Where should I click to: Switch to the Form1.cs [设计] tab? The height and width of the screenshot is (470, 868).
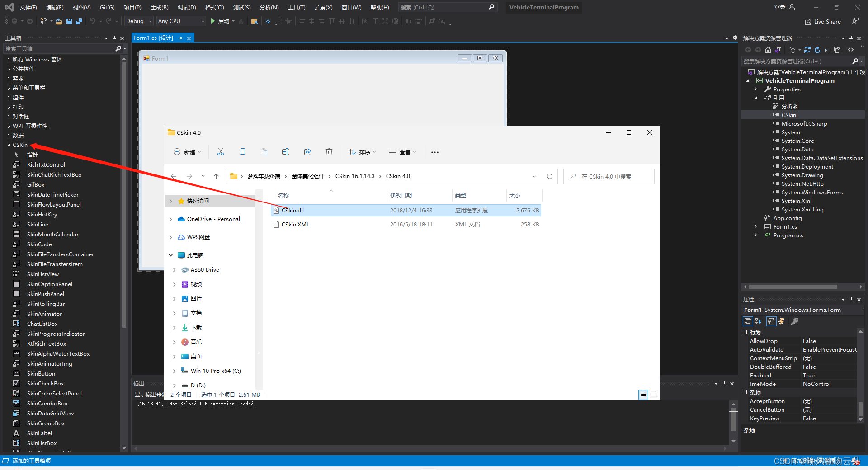point(154,38)
